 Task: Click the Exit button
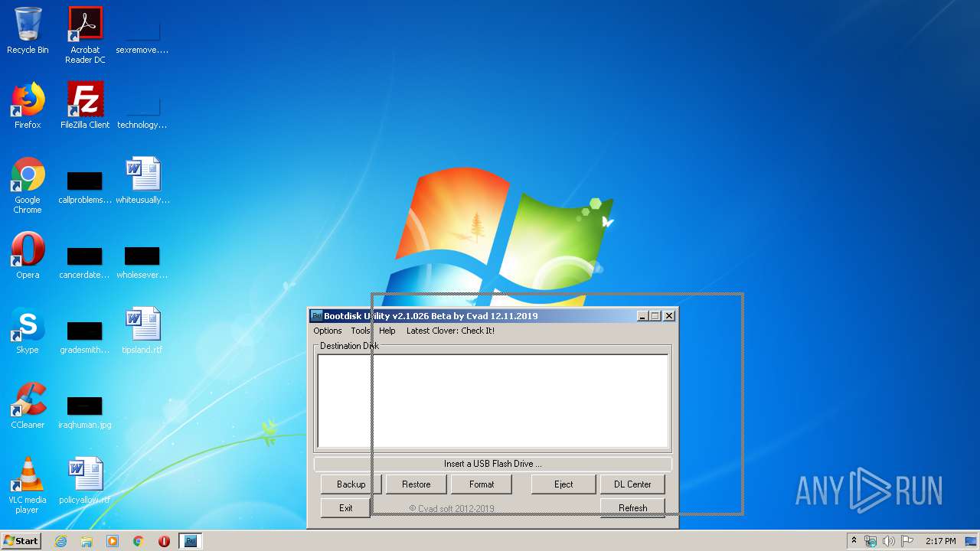346,507
